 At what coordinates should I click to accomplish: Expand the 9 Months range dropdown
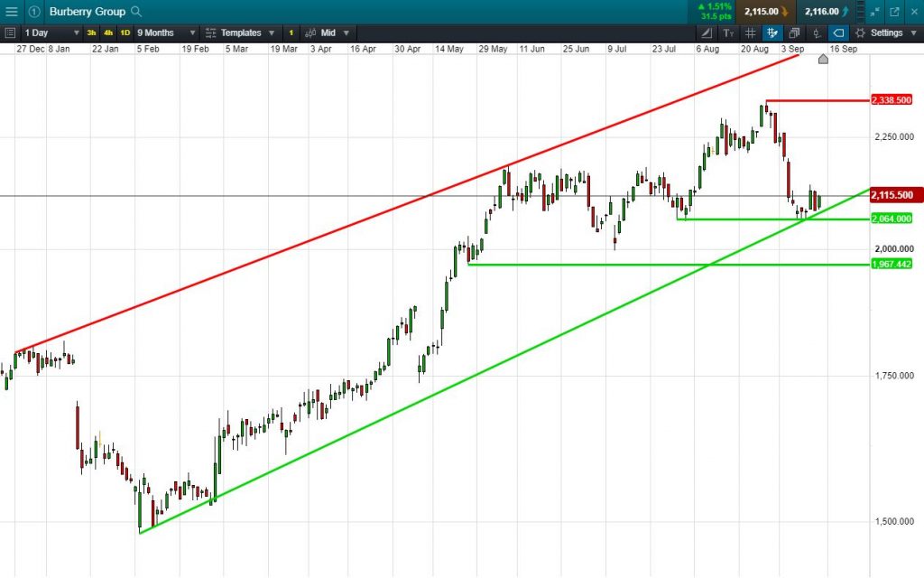click(166, 33)
